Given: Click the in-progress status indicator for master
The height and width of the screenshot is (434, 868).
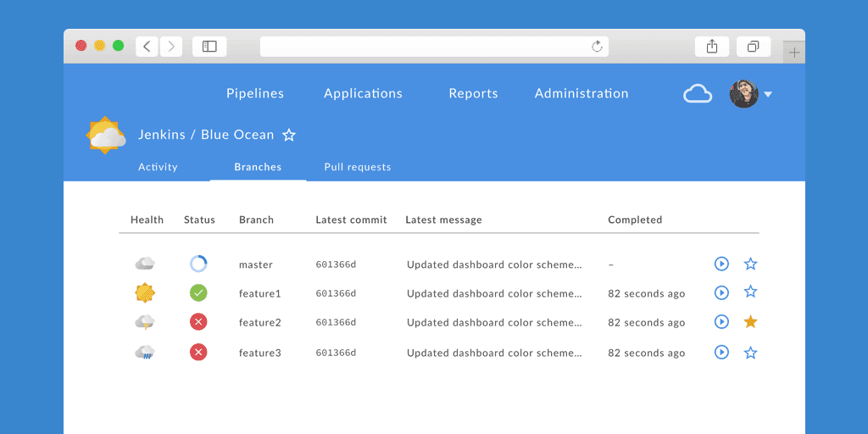Looking at the screenshot, I should (198, 264).
